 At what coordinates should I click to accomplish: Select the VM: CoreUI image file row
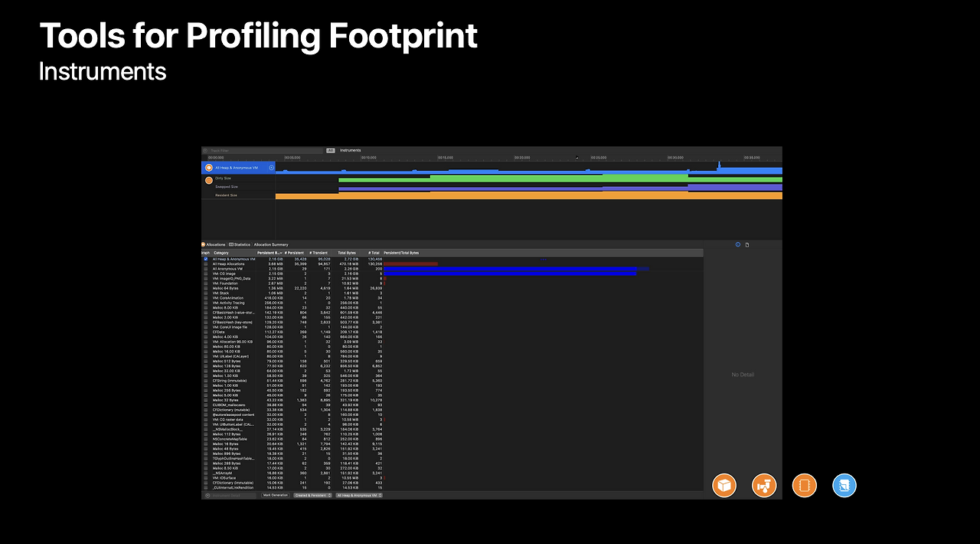452,327
